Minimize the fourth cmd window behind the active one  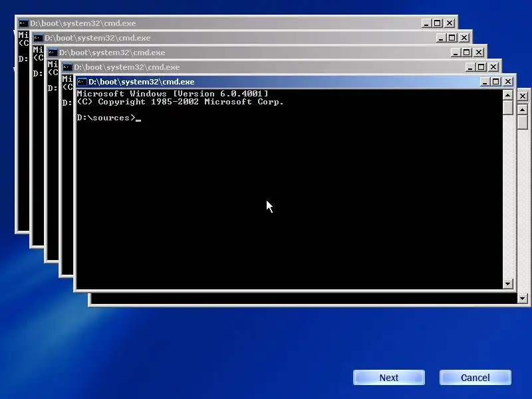(470, 67)
